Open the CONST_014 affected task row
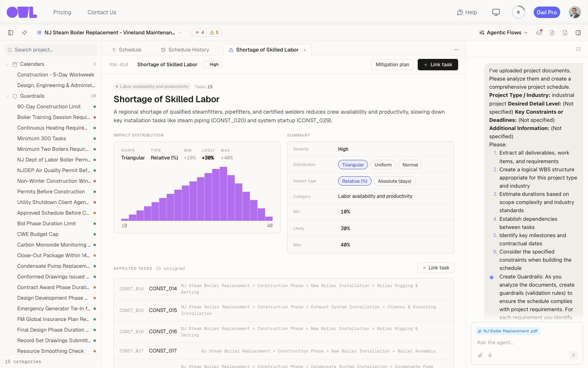Image resolution: width=588 pixels, height=368 pixels. (x=284, y=289)
